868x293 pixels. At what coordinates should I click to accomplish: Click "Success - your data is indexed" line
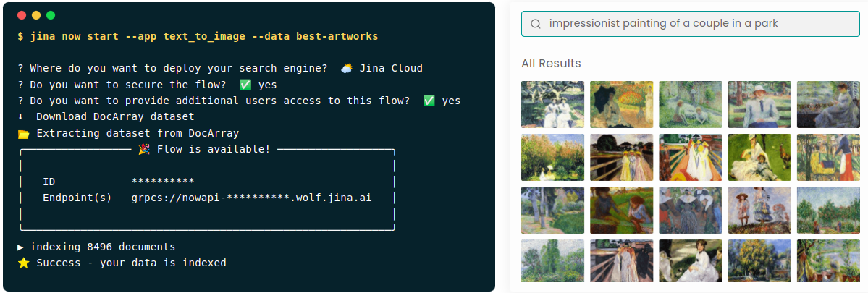click(x=122, y=263)
